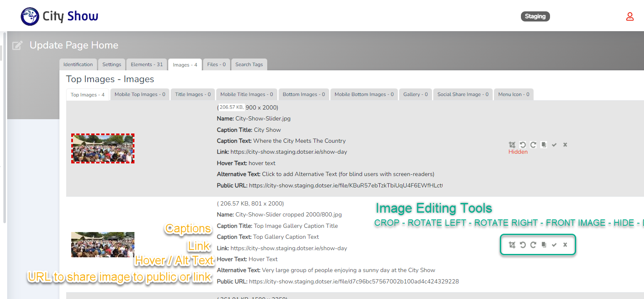
Task: Rotate the hidden City-Show-Slider.jpg image right
Action: coord(533,145)
